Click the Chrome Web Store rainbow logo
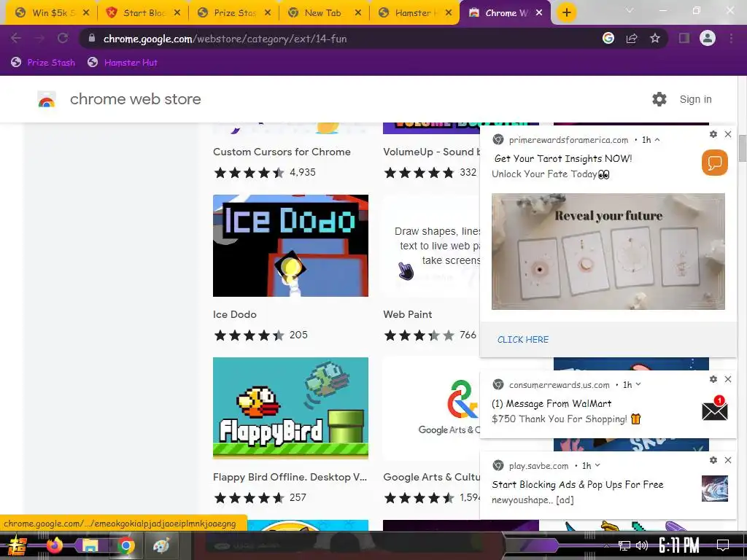The width and height of the screenshot is (747, 560). pos(47,99)
